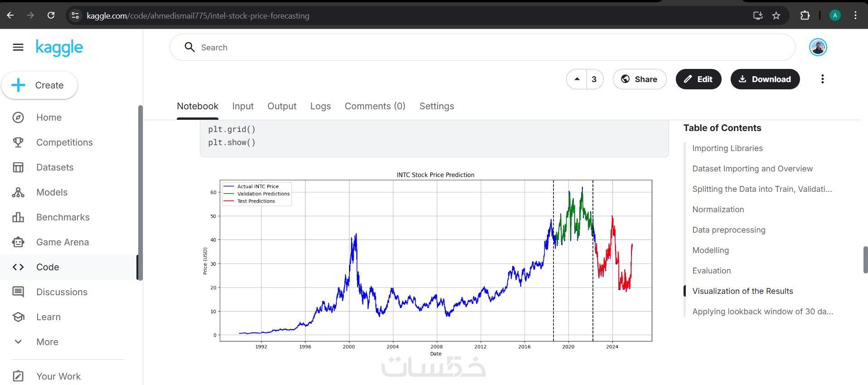
Task: Jump to the Modelling section in contents
Action: (x=710, y=250)
